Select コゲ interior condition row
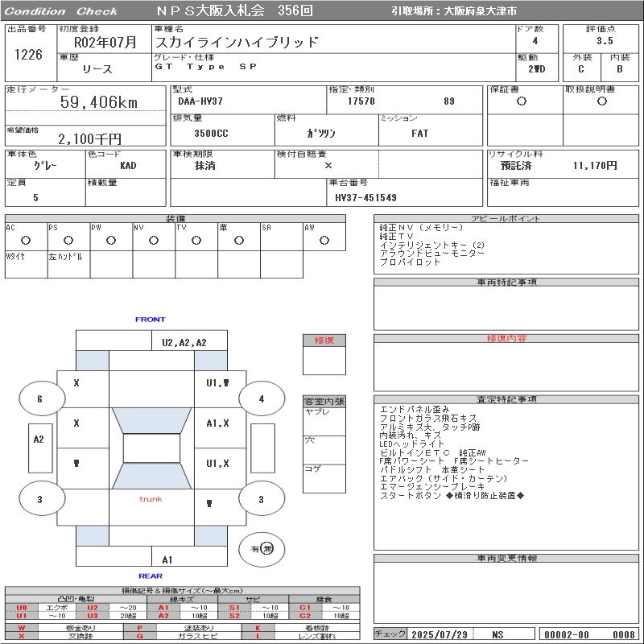The width and height of the screenshot is (644, 644). [x=324, y=478]
